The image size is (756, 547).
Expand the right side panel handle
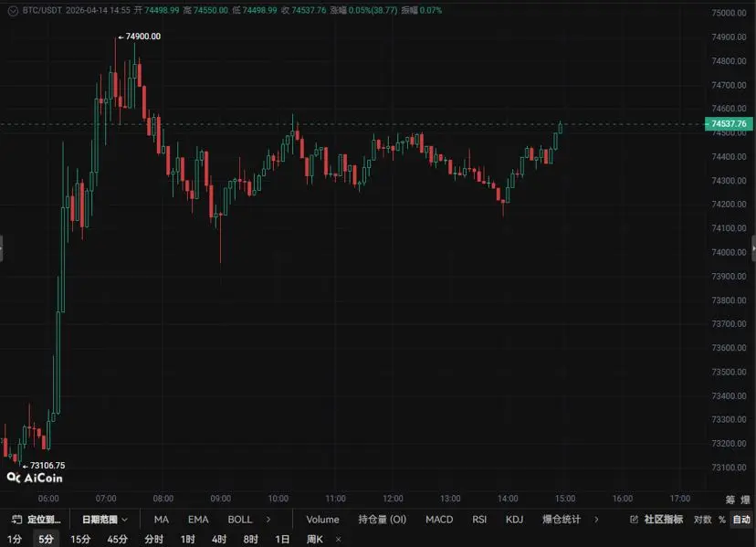[753, 248]
